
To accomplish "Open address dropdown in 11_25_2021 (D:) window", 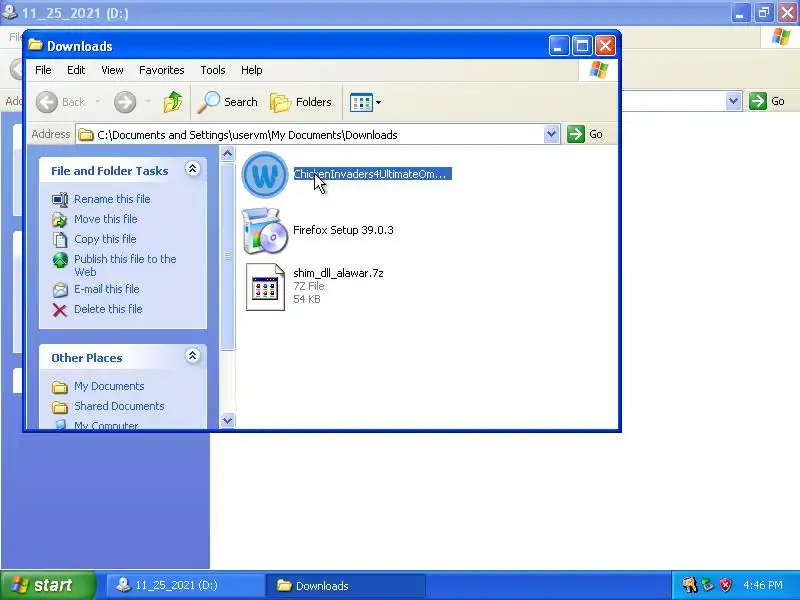I will pyautogui.click(x=733, y=101).
